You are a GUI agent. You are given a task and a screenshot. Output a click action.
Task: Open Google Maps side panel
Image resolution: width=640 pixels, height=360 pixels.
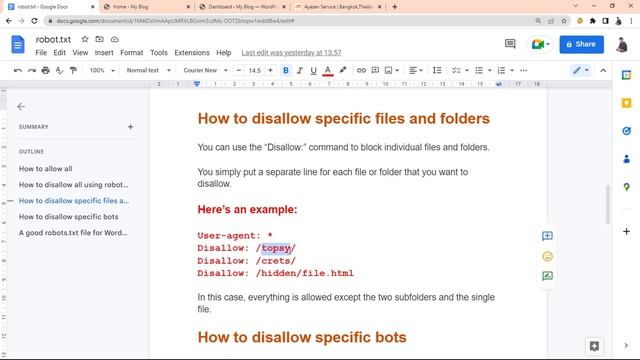[626, 187]
